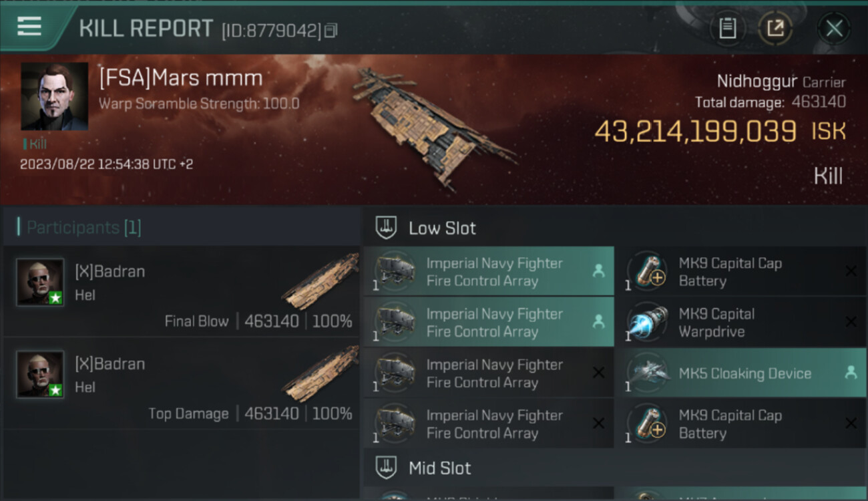View Mars mmm pilot portrait
Viewport: 868px width, 501px height.
[x=54, y=96]
